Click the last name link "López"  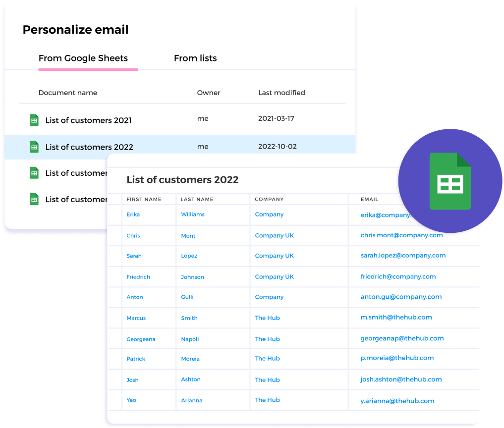(189, 256)
